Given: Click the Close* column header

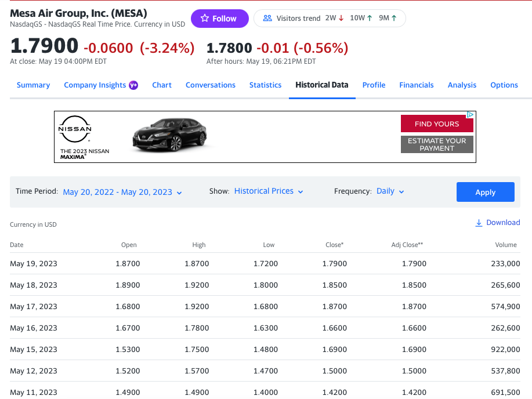Looking at the screenshot, I should click(x=335, y=245).
